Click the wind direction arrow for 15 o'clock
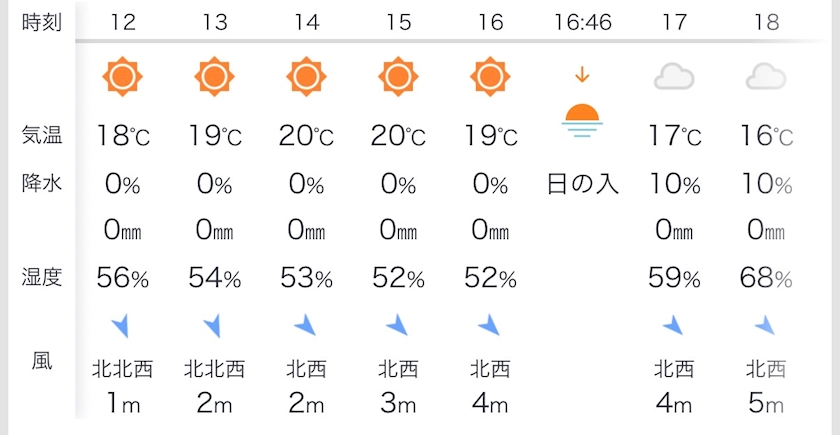 click(397, 325)
